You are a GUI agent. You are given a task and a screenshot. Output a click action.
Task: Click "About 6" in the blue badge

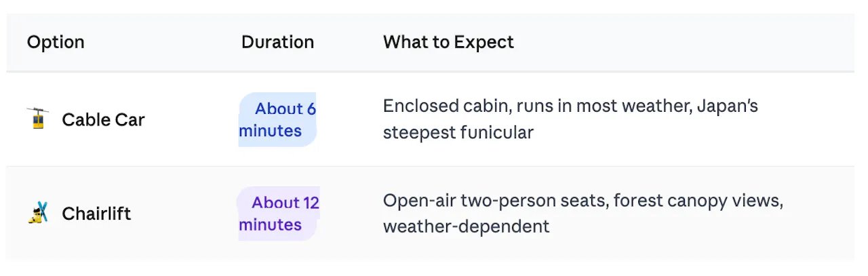[285, 109]
